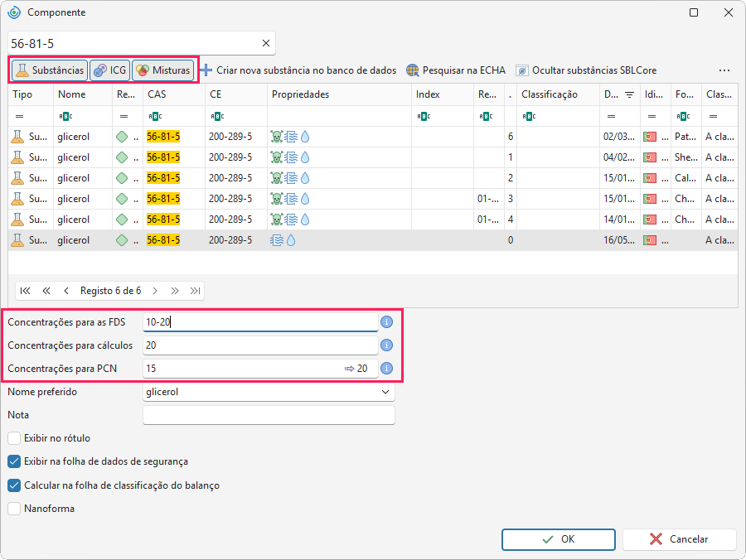746x560 pixels.
Task: Click Ocultar substâncias SBLCore
Action: [586, 70]
